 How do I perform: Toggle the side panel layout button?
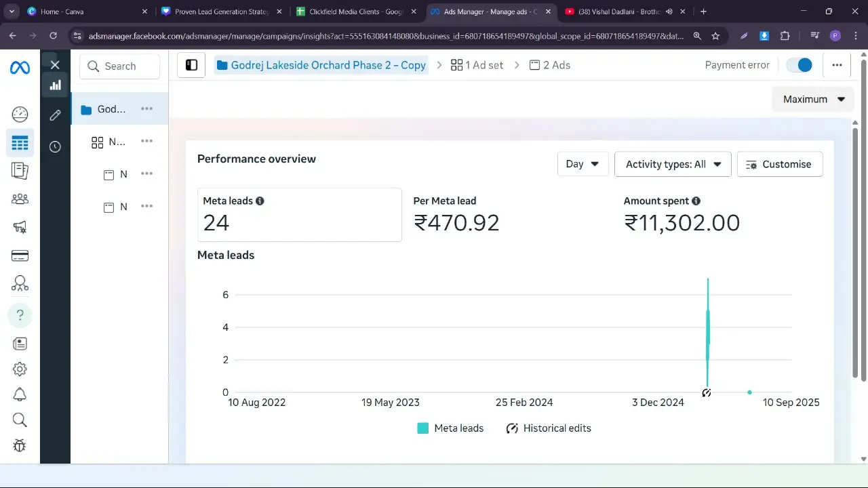coord(191,65)
